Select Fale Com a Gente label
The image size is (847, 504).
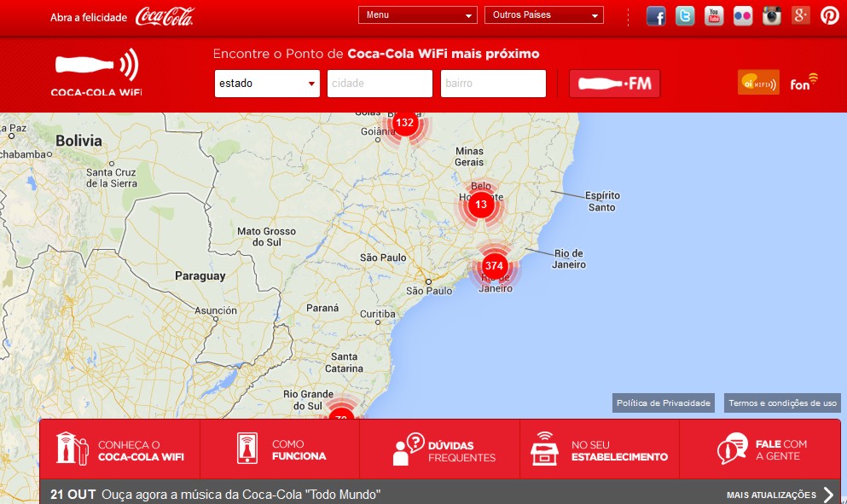781,450
